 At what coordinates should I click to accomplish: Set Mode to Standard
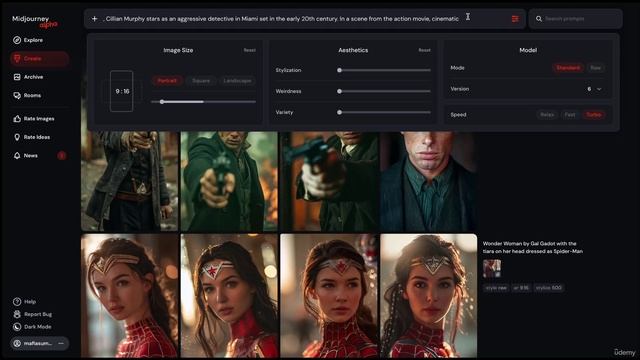coord(568,68)
